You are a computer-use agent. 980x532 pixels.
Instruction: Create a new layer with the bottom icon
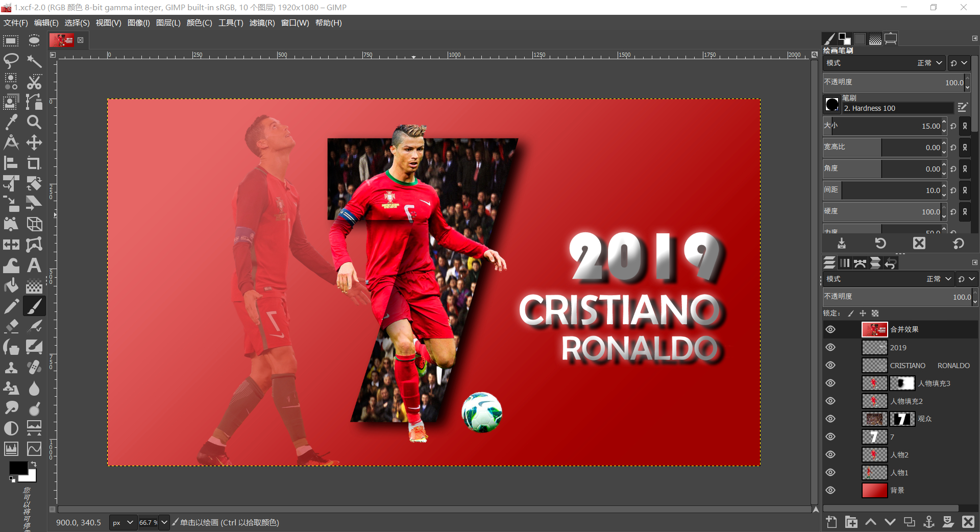(831, 522)
